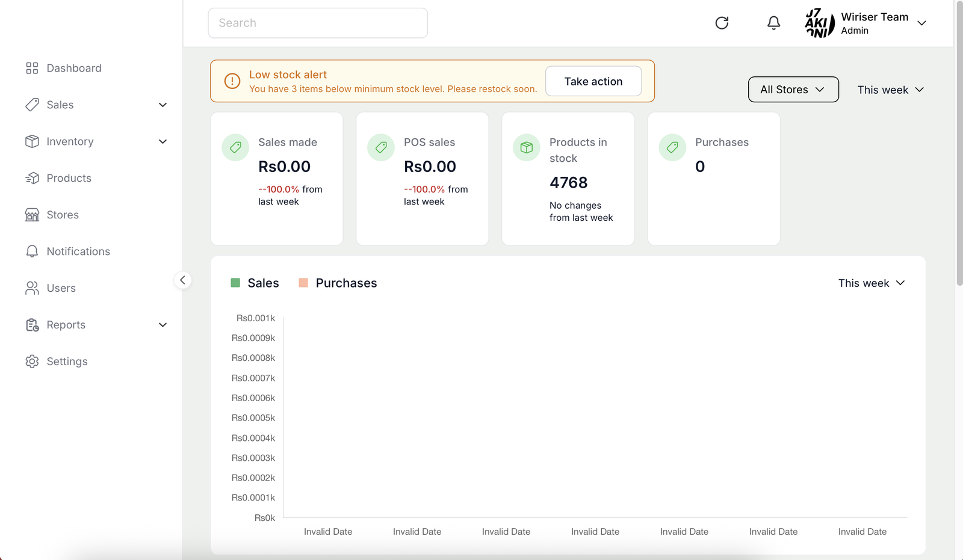Screen dimensions: 963x560
Task: Click the Purchases card tag icon
Action: pyautogui.click(x=672, y=147)
